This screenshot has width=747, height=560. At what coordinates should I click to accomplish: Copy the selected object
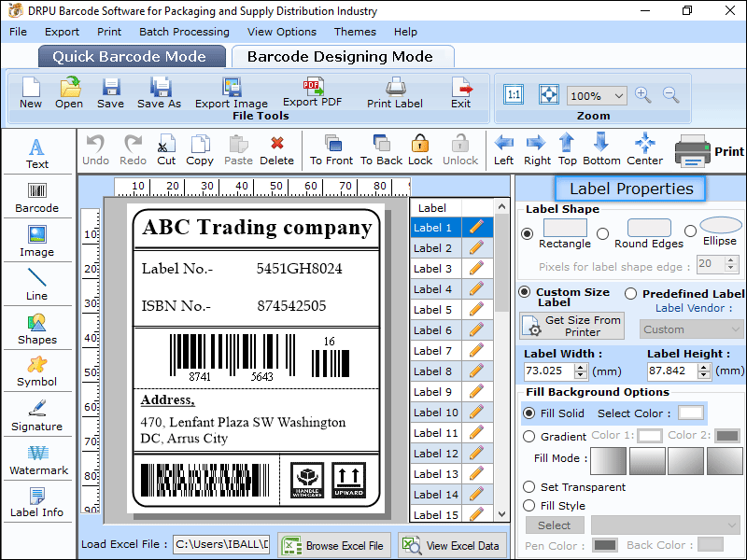point(200,150)
